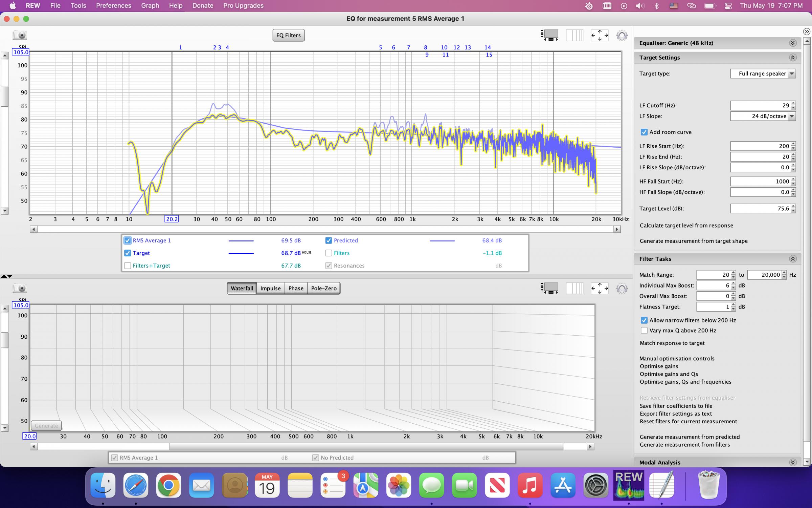Toggle the RMS Average 1 visibility checkbox

coord(128,240)
